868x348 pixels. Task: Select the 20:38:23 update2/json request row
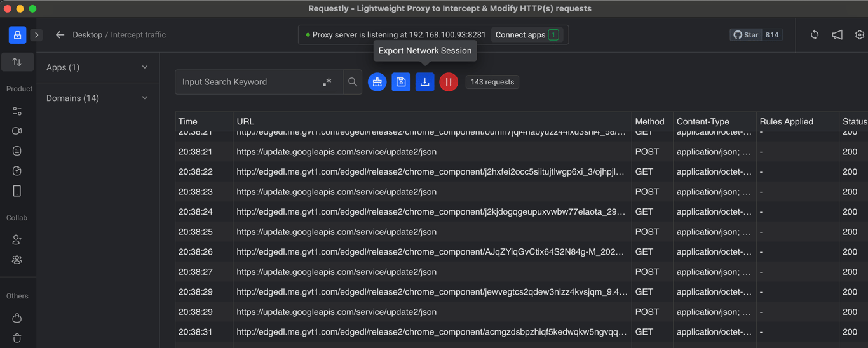(522, 192)
